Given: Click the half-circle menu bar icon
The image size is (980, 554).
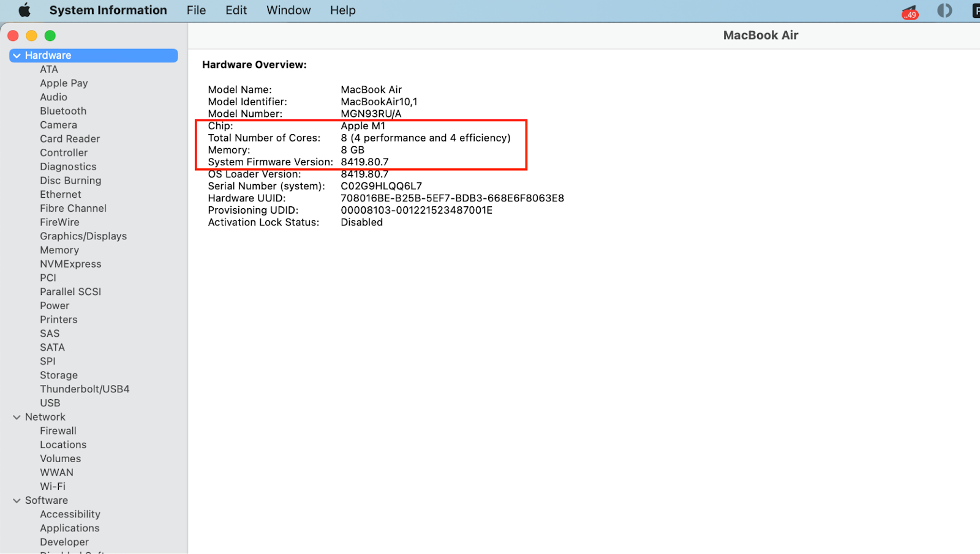Looking at the screenshot, I should [944, 10].
